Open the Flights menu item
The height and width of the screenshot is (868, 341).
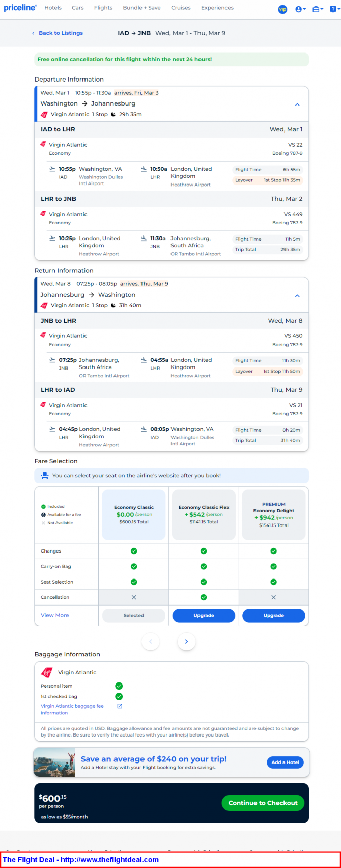(103, 8)
